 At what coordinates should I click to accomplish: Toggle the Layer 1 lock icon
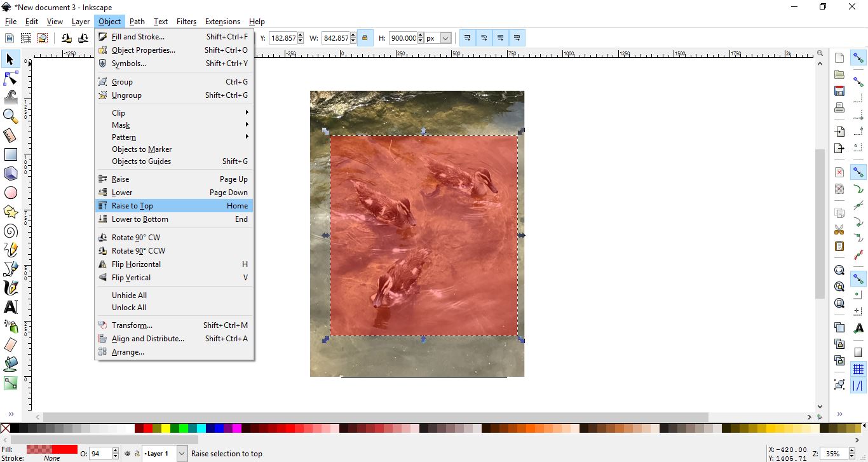(x=137, y=454)
